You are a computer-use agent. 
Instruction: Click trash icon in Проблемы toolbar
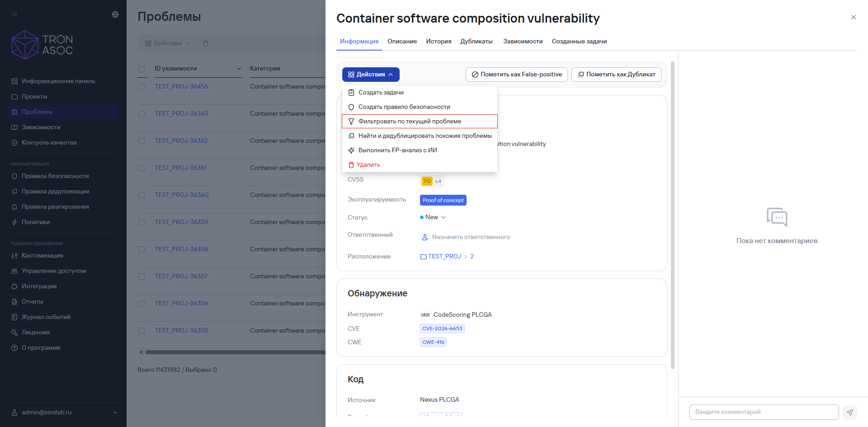(206, 43)
